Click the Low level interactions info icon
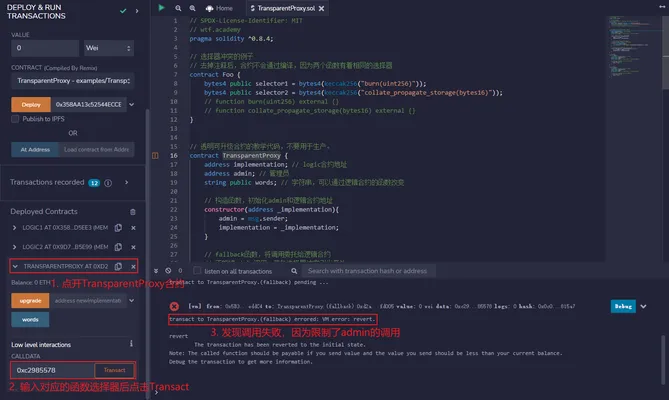 point(131,344)
